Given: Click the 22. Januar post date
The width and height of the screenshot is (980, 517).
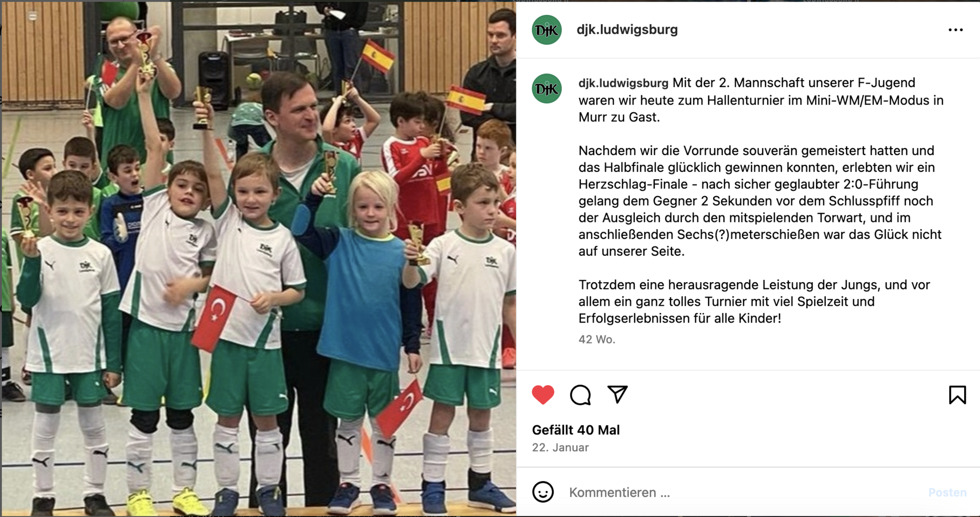Looking at the screenshot, I should (x=560, y=448).
